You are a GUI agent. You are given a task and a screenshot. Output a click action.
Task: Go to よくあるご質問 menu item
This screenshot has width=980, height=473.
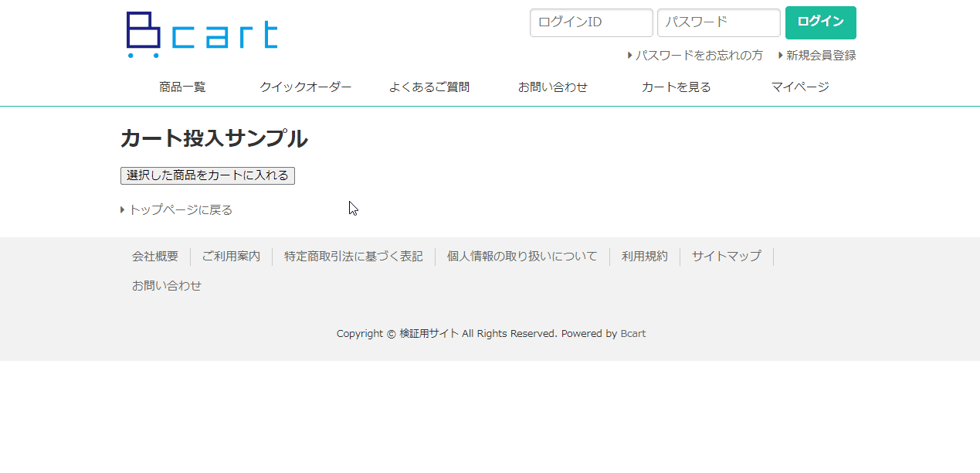(x=429, y=87)
